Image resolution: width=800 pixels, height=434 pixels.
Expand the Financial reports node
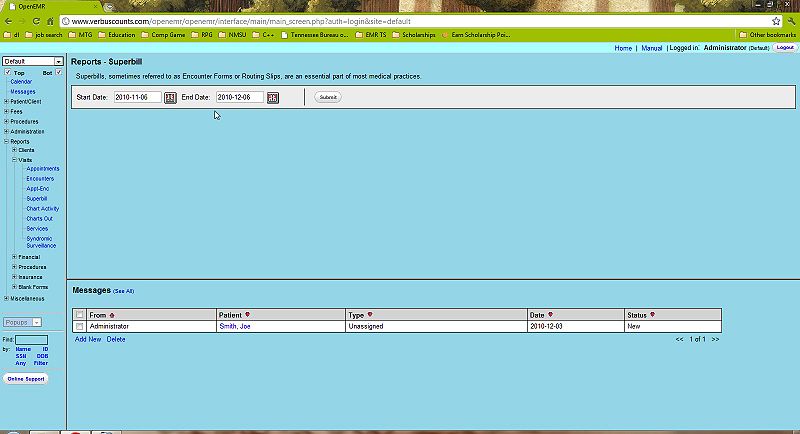(x=14, y=257)
